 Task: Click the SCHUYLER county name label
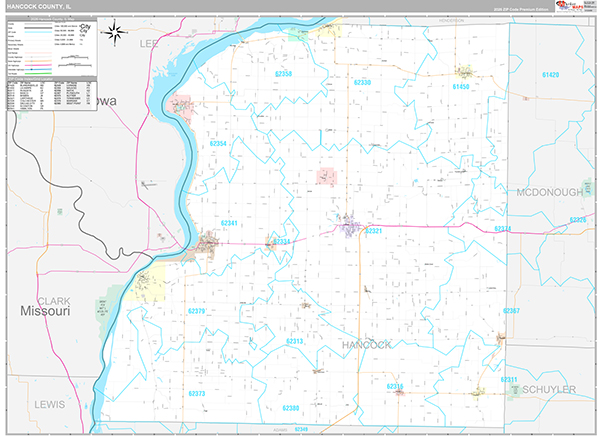(549, 390)
